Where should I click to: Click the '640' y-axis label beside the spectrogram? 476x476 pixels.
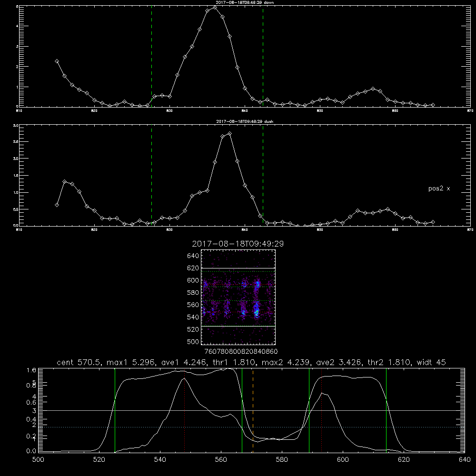pos(193,256)
